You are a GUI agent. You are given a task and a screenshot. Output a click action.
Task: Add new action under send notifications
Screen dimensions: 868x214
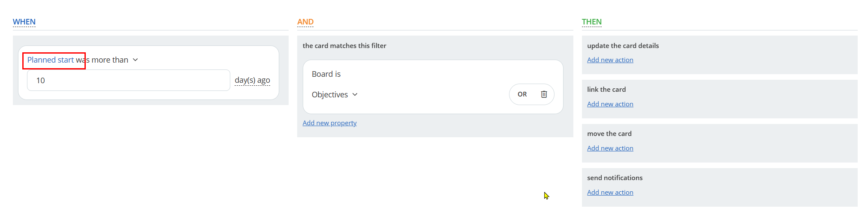(610, 193)
